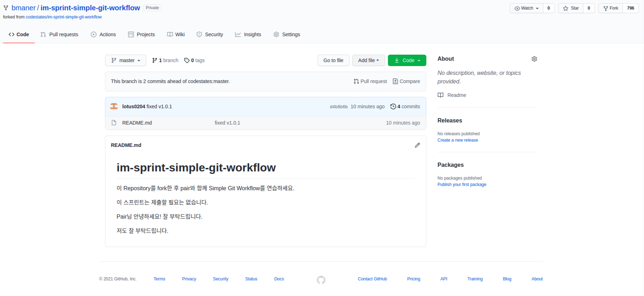644x296 pixels.
Task: Click the branch icon beside 1 branch
Action: [x=155, y=60]
